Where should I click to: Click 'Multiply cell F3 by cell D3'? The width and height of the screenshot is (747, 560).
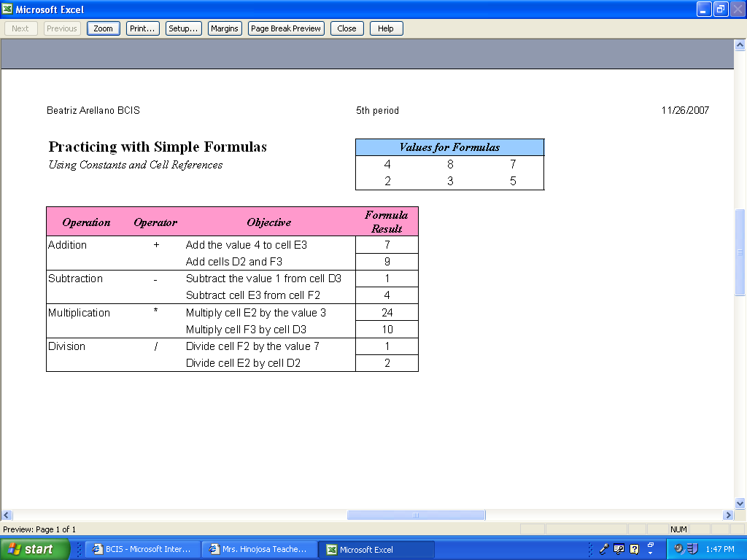pos(246,330)
